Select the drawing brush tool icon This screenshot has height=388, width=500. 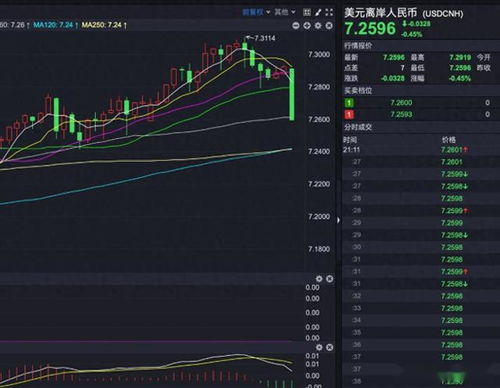(318, 13)
